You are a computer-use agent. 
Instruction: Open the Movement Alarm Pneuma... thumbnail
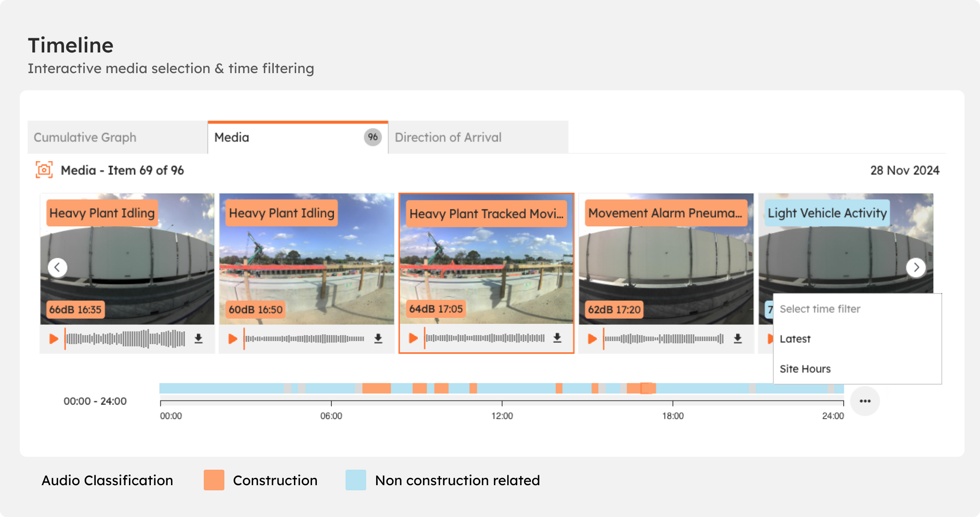pos(666,258)
